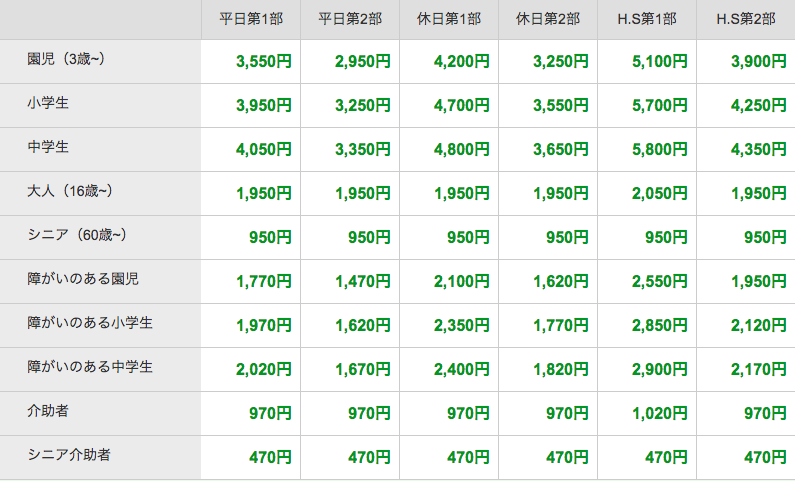The width and height of the screenshot is (795, 481).
Task: Click 2,850円 in the 障がいのある小学生 row
Action: coord(660,325)
